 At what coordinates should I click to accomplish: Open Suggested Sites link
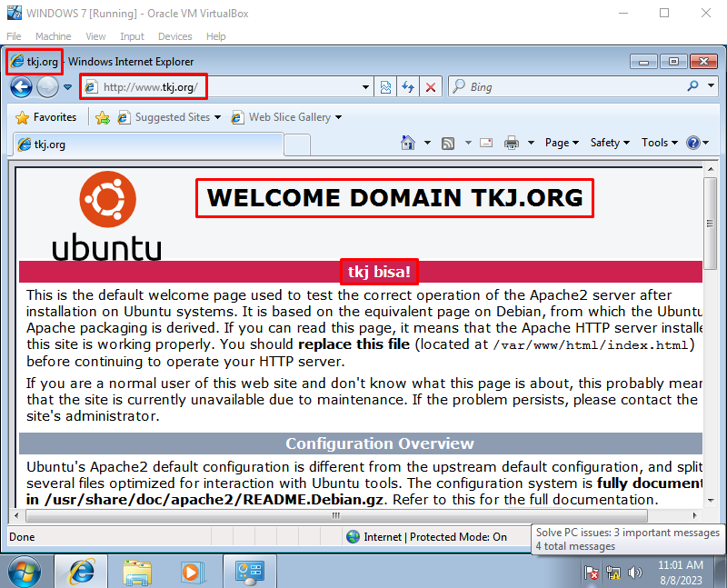click(169, 117)
